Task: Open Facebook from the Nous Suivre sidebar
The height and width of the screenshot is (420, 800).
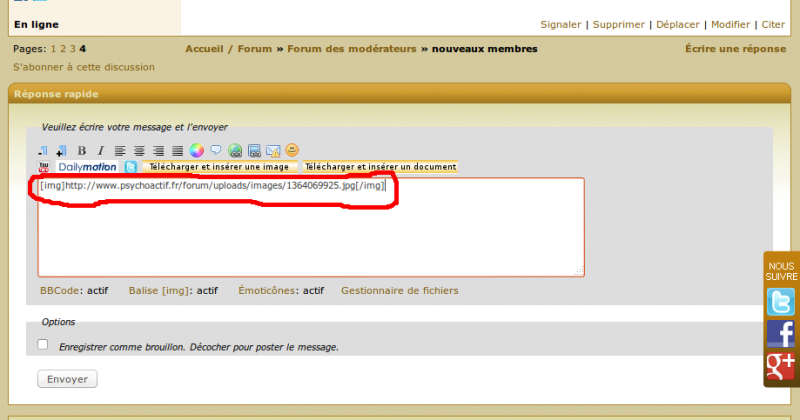Action: 780,334
